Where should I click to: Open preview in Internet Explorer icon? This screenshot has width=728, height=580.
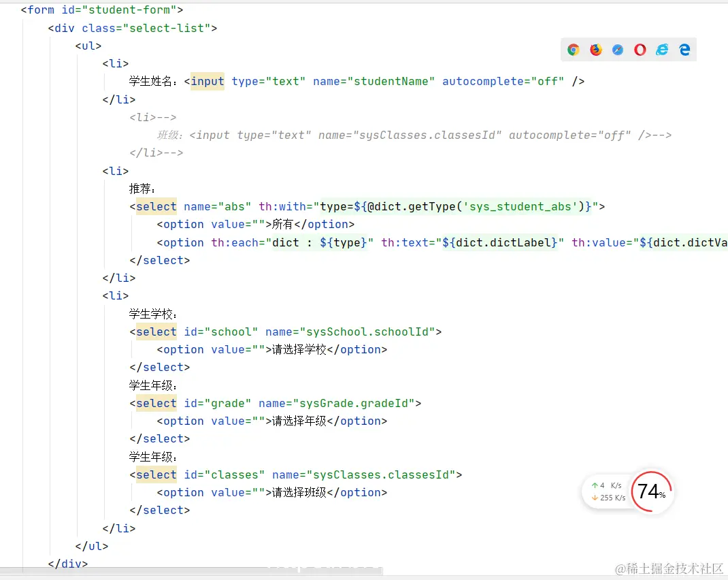662,50
